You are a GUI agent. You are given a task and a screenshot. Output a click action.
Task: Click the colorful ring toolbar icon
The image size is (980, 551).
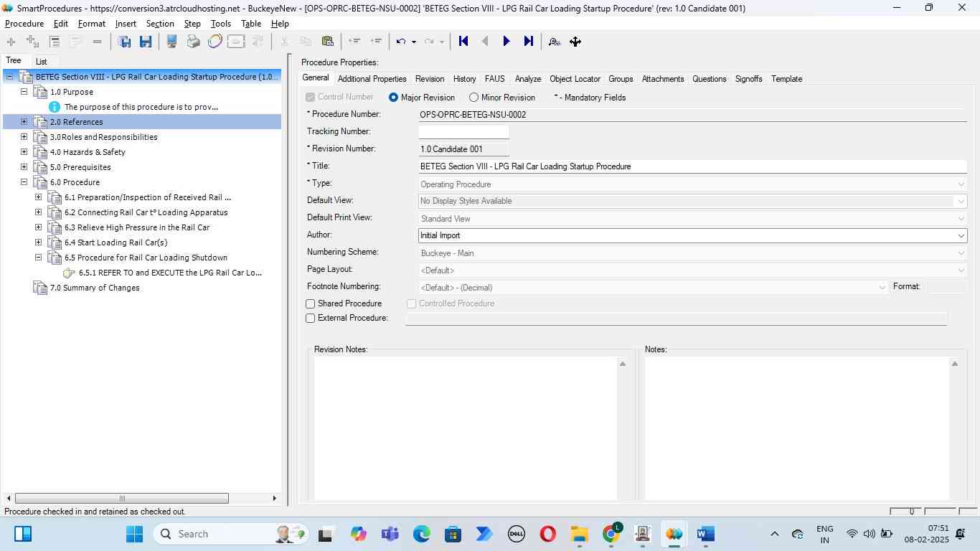click(x=215, y=42)
